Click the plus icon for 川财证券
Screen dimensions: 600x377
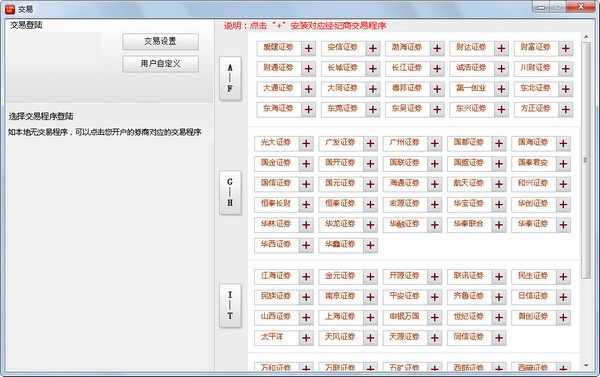[x=566, y=69]
